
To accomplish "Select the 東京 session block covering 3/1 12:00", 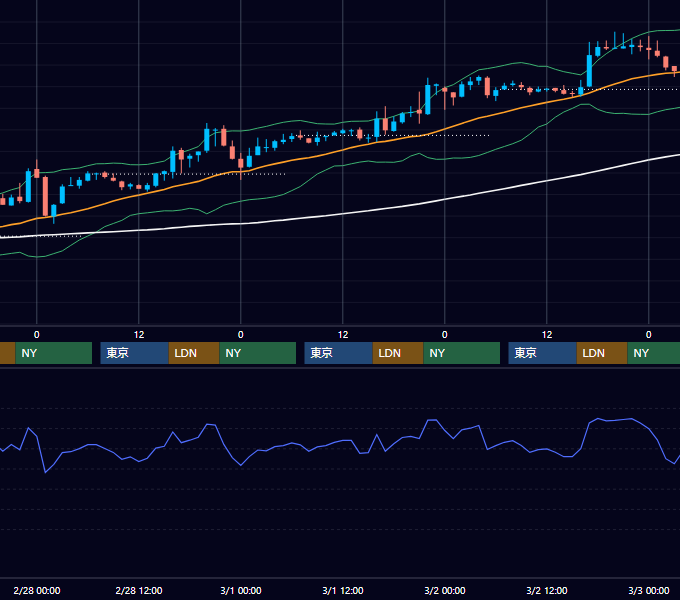I will 338,353.
